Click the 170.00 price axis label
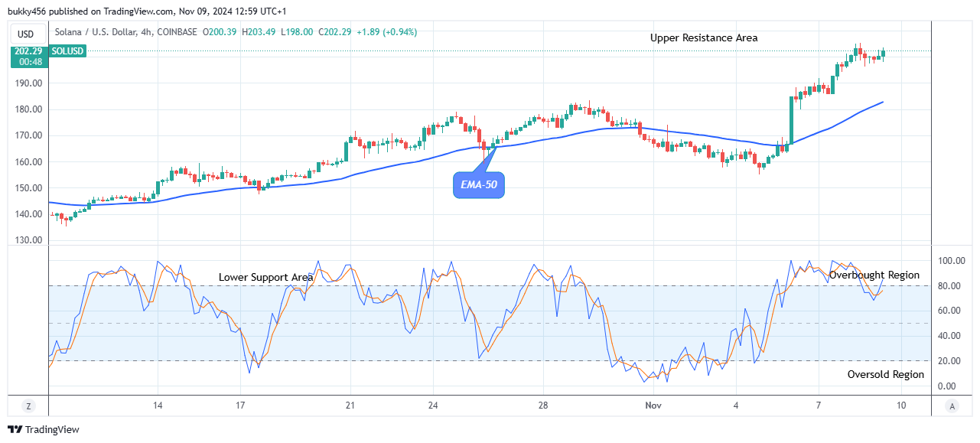The height and width of the screenshot is (443, 980). tap(27, 135)
